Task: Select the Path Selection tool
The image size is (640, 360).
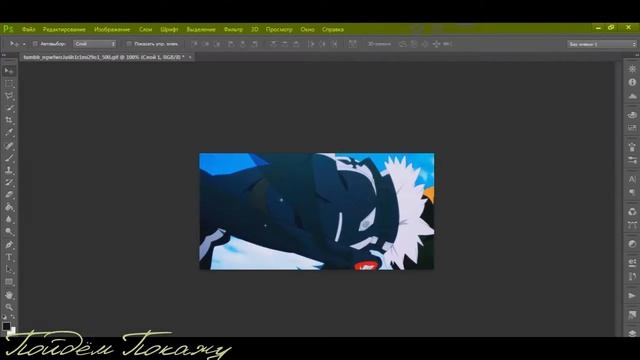Action: (x=9, y=269)
